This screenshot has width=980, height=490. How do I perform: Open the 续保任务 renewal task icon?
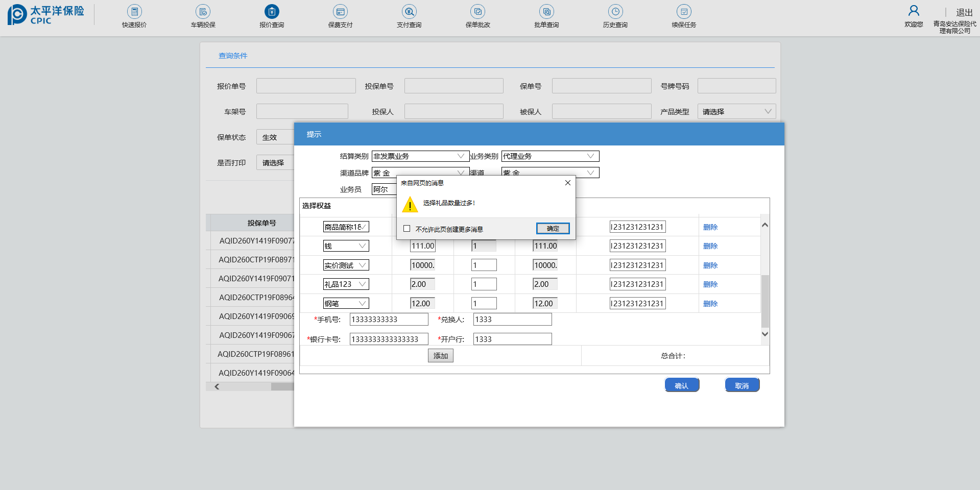point(684,12)
